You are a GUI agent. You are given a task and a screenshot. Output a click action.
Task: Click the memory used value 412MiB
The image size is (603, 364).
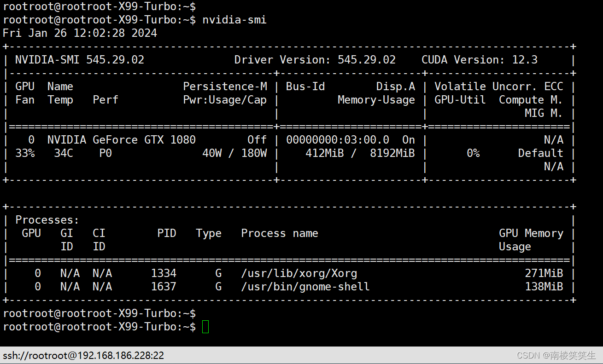(325, 153)
